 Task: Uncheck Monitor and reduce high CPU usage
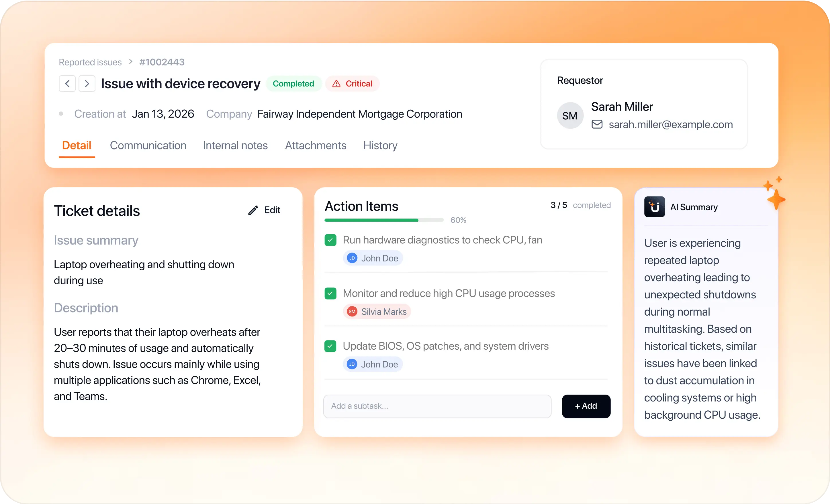(x=330, y=293)
